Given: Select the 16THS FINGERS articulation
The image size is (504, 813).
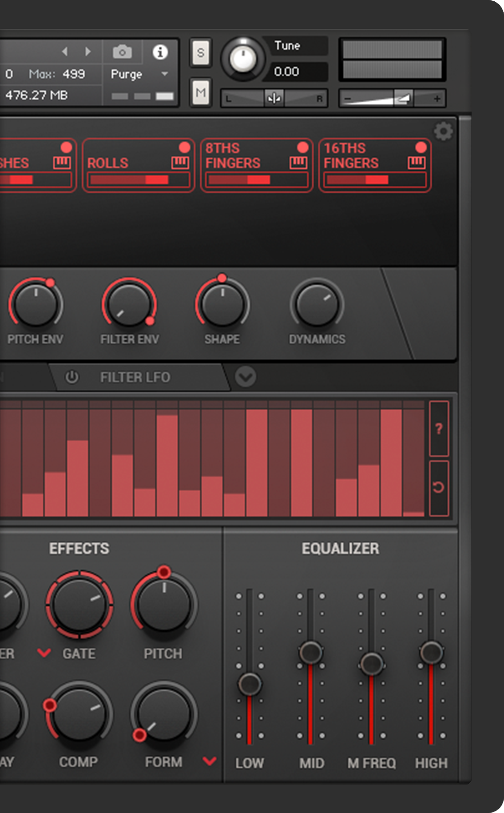Looking at the screenshot, I should pyautogui.click(x=375, y=165).
